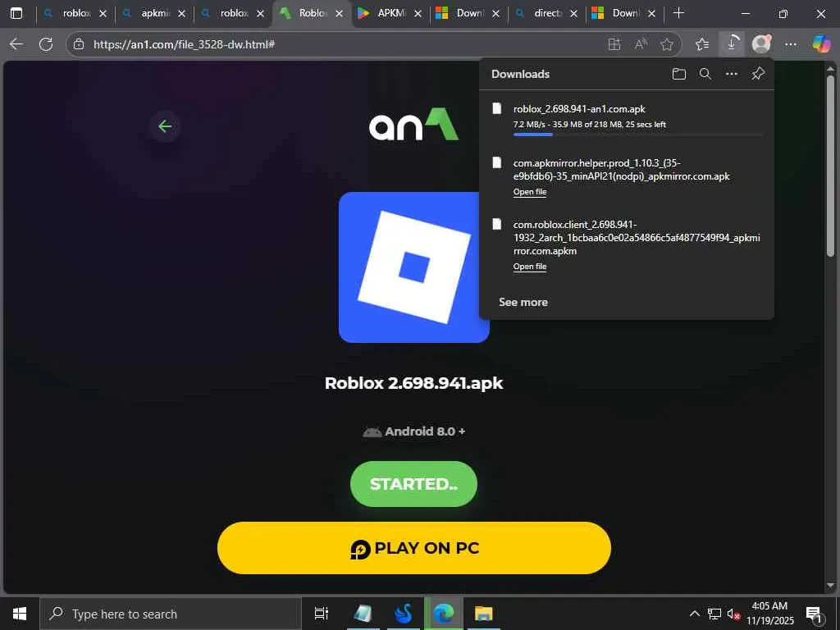Open Edge settings and more menu
The width and height of the screenshot is (840, 630).
[791, 44]
